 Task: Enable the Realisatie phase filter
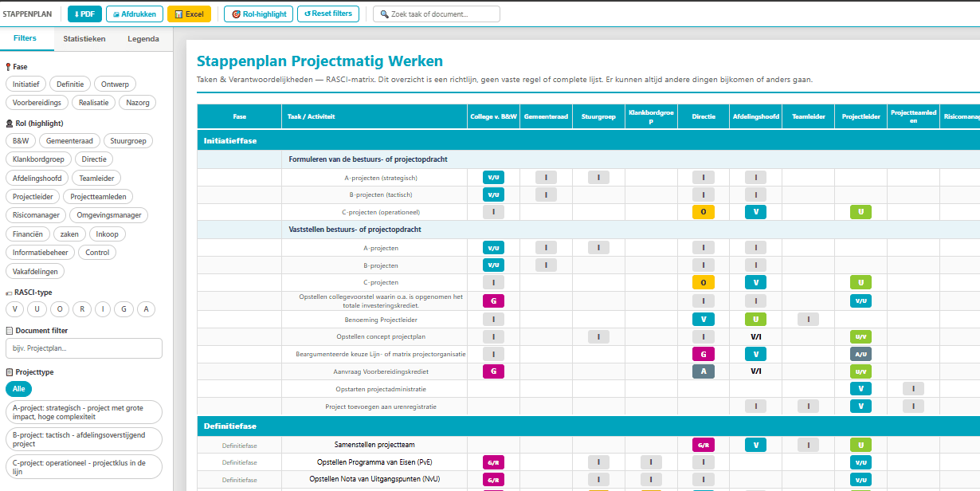pos(94,102)
